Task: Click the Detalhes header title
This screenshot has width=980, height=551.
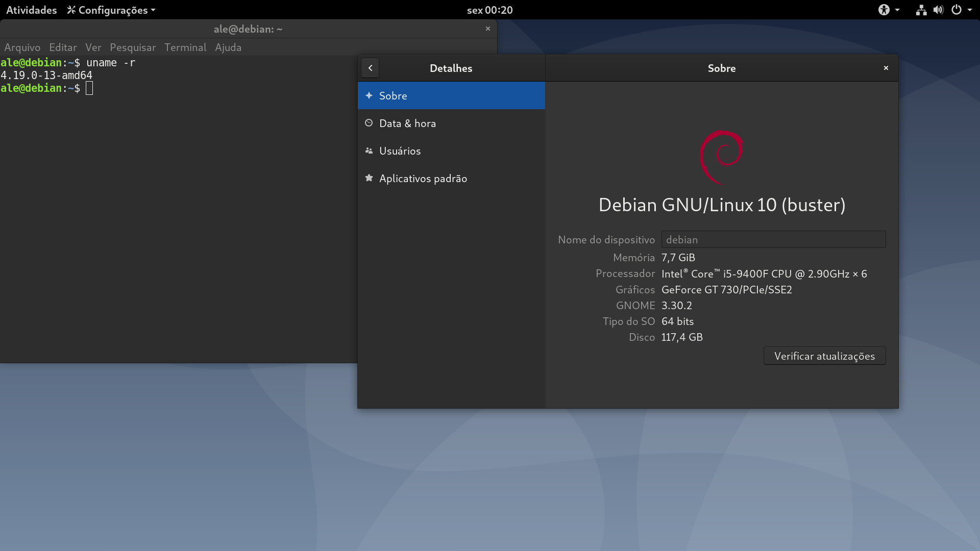Action: click(451, 68)
